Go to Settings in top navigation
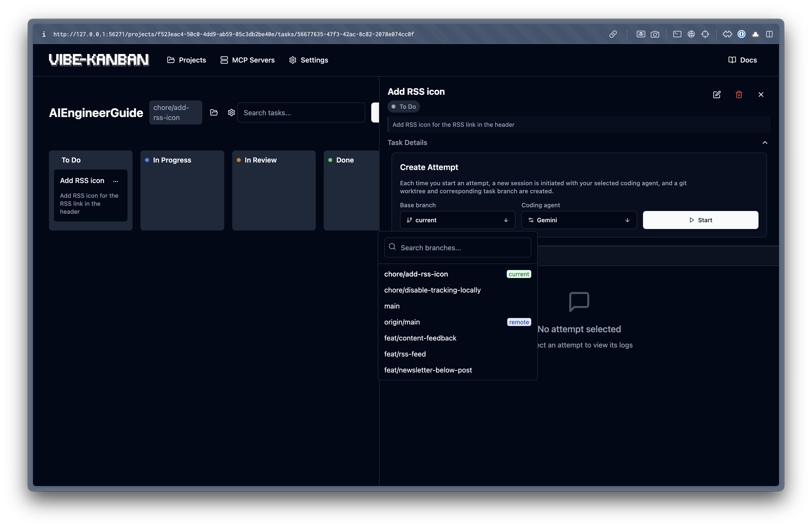Viewport: 812px width, 528px height. tap(309, 60)
